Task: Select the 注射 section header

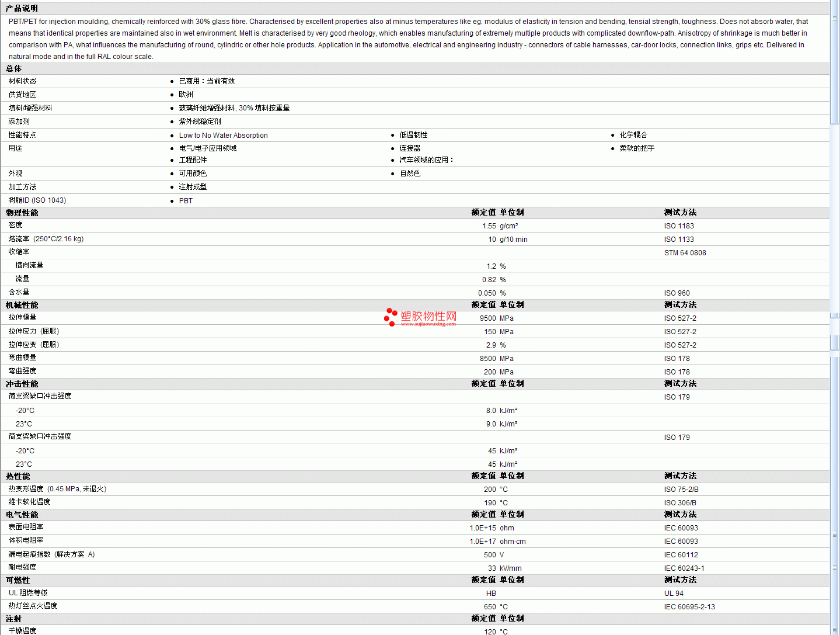Action: [x=13, y=619]
